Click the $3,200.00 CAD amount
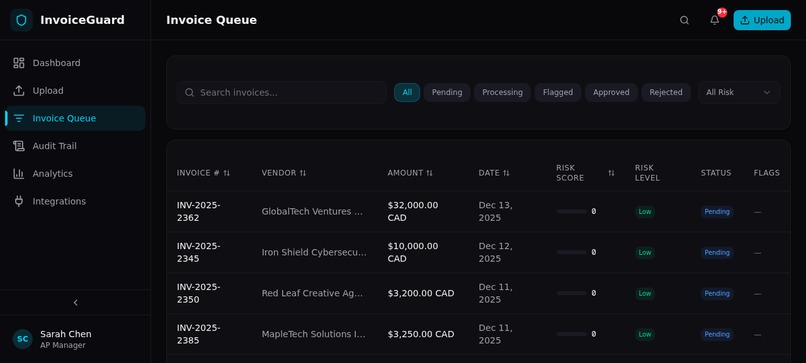Viewport: 806px width, 363px height. (421, 294)
